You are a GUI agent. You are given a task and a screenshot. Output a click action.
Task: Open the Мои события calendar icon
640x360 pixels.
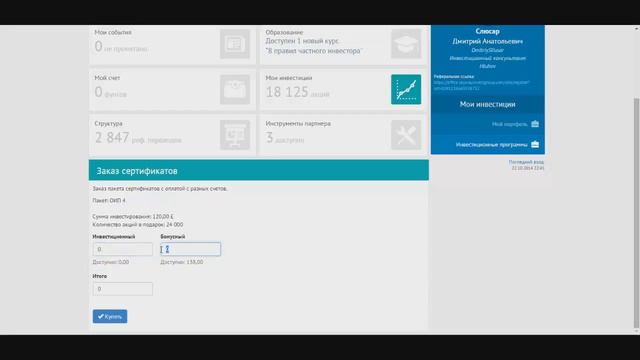tap(235, 44)
